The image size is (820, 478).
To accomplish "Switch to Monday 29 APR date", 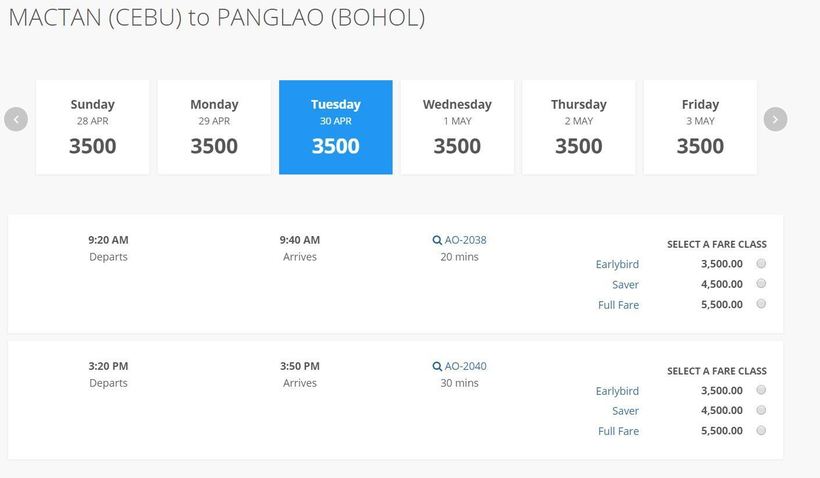I will (214, 127).
